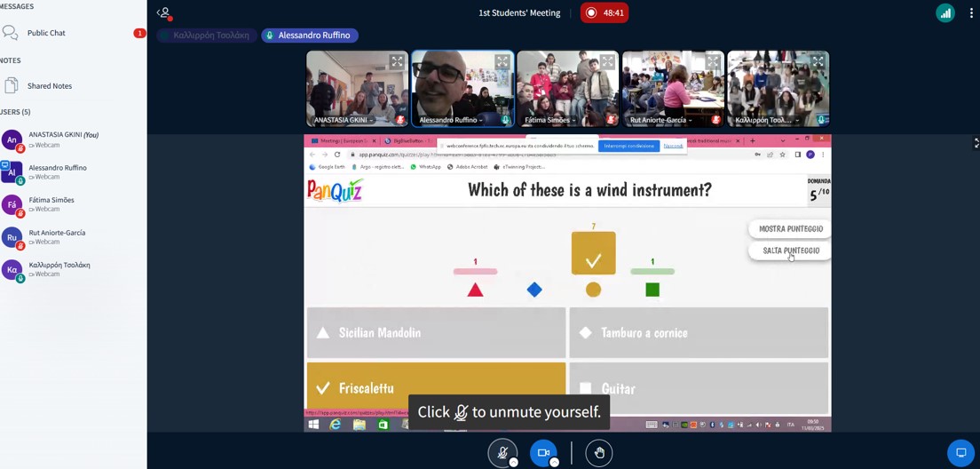This screenshot has height=469, width=980.
Task: Click the red recording indicator
Action: click(605, 12)
